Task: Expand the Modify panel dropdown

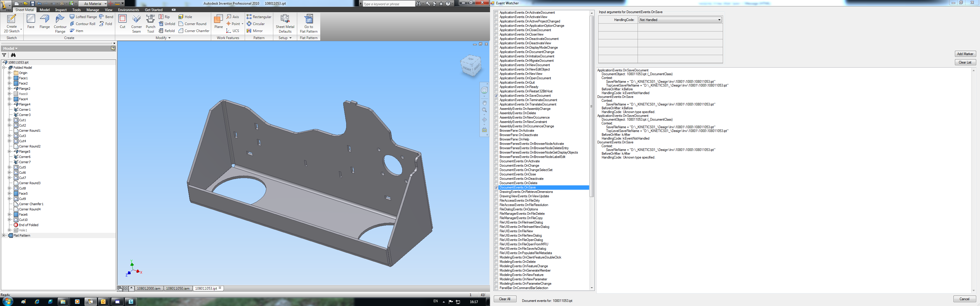Action: coord(163,38)
